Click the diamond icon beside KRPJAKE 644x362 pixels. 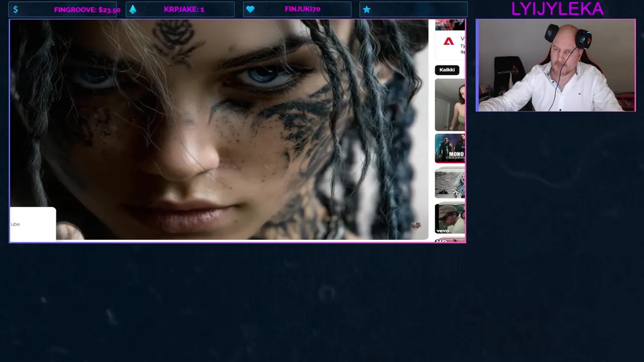(x=133, y=10)
